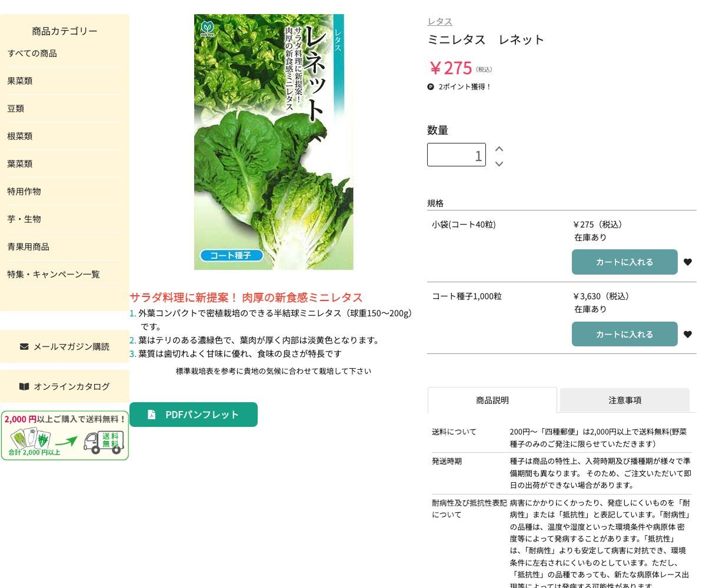
Task: Click the envelope icon beside メールマガジン購読
Action: tap(24, 346)
